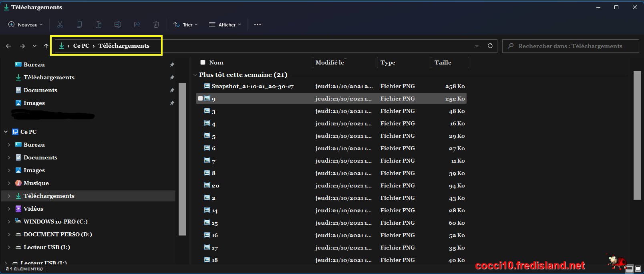Open the Trier sort menu
The width and height of the screenshot is (644, 274).
click(x=185, y=25)
